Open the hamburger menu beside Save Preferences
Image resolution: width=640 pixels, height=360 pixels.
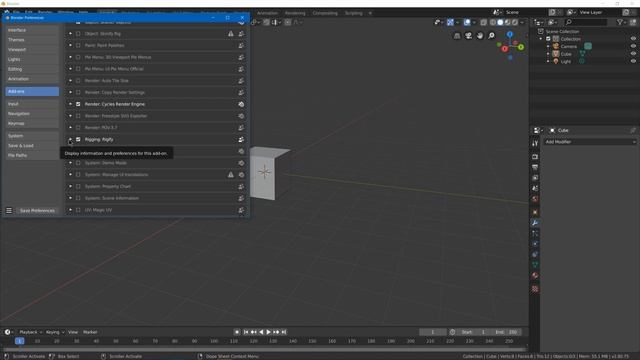coord(9,211)
